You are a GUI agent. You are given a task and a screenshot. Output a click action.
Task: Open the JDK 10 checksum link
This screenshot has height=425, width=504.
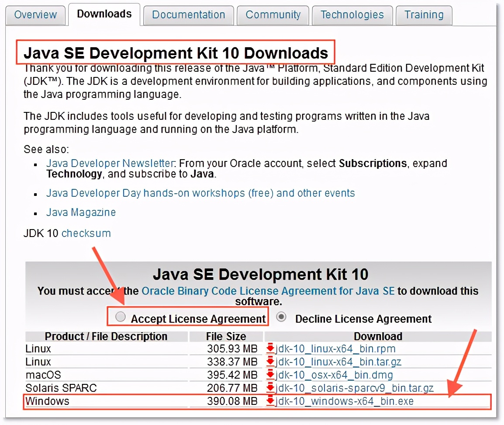coord(86,233)
